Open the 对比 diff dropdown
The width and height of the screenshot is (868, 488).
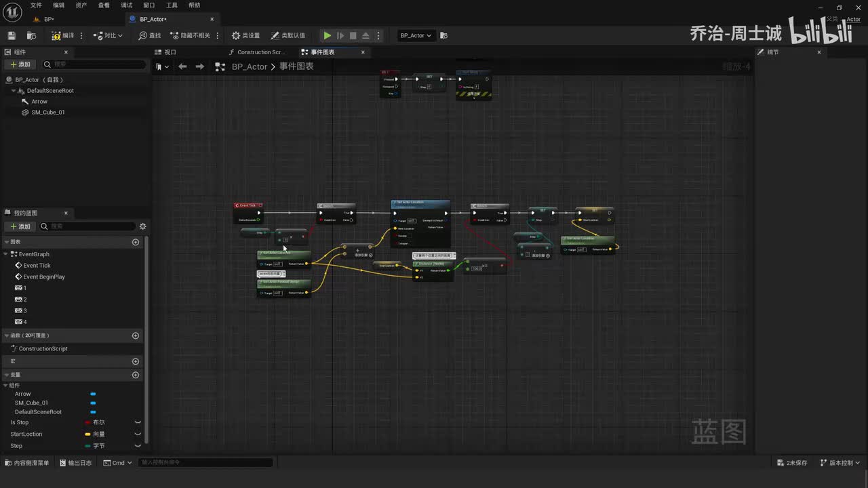[x=108, y=35]
